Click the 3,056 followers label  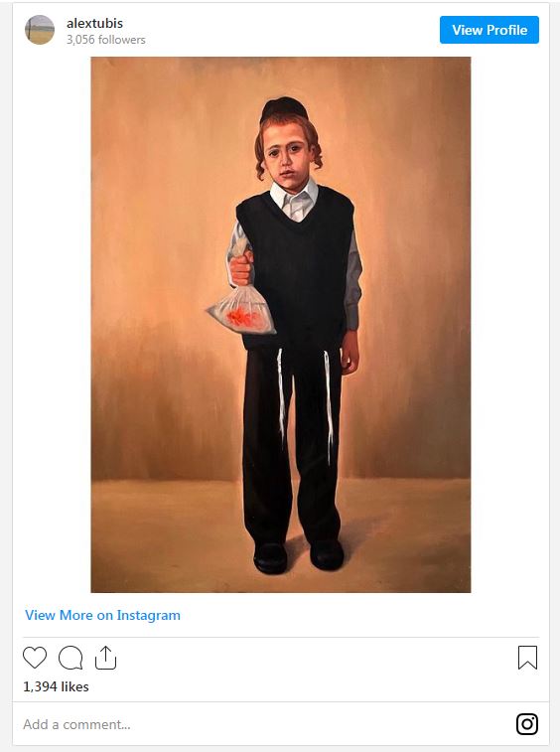coord(105,40)
